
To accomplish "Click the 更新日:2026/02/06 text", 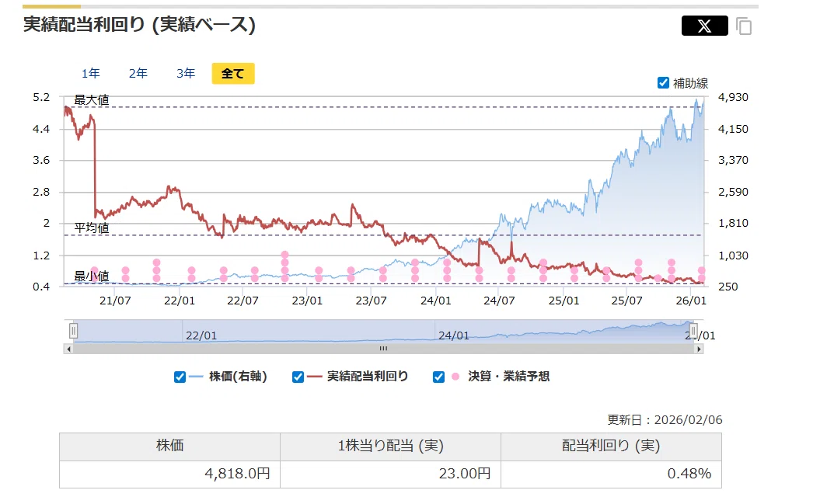I will click(x=665, y=420).
